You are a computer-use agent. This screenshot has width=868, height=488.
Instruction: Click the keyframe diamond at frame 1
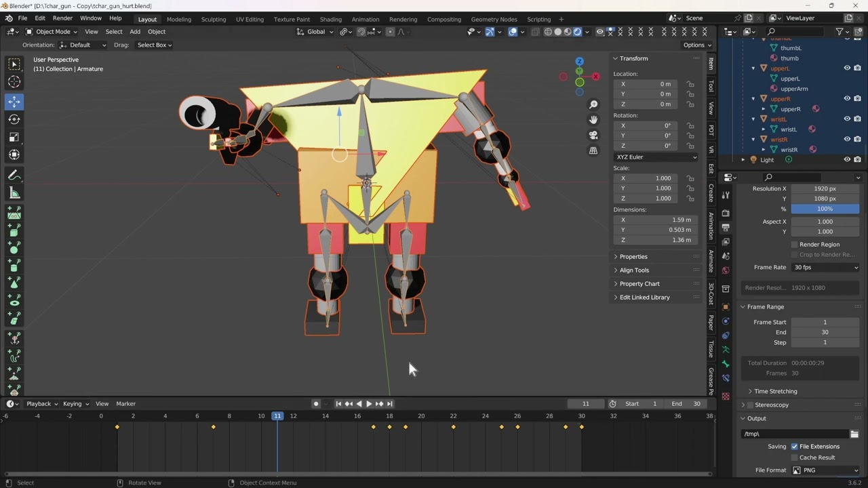pyautogui.click(x=117, y=427)
